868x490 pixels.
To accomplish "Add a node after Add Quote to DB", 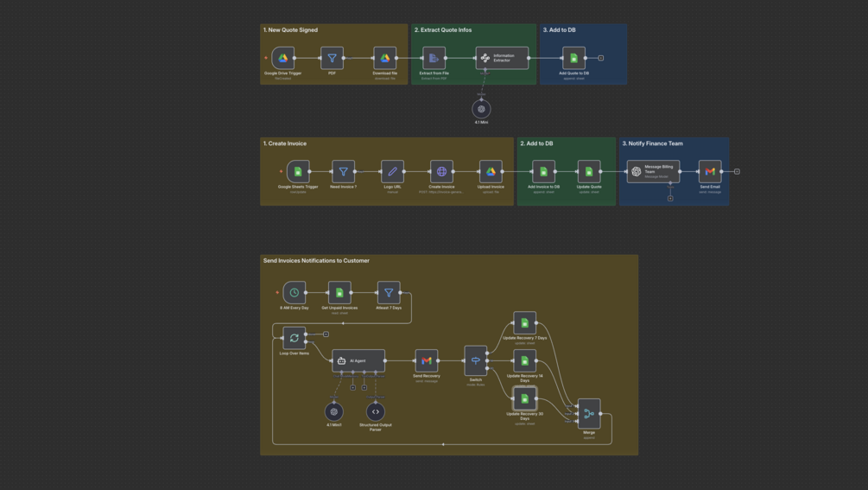I will tap(600, 58).
